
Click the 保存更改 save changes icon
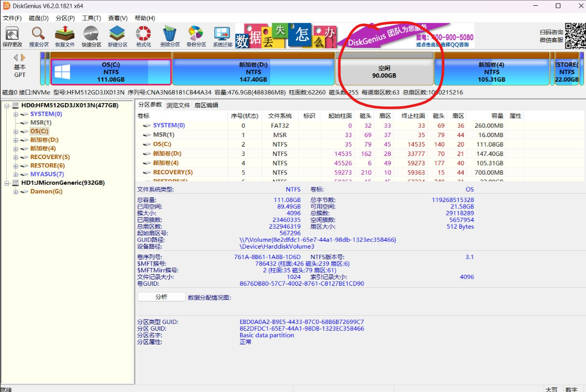point(13,37)
